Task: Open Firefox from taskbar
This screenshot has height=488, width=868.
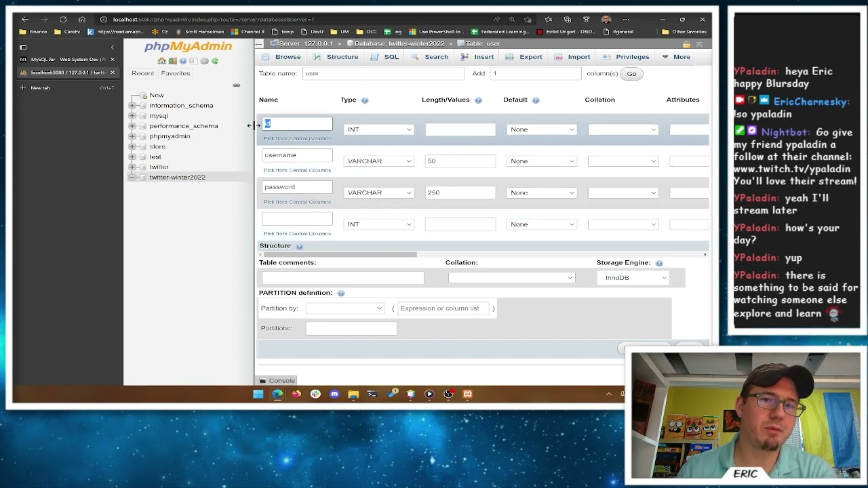Action: point(296,394)
